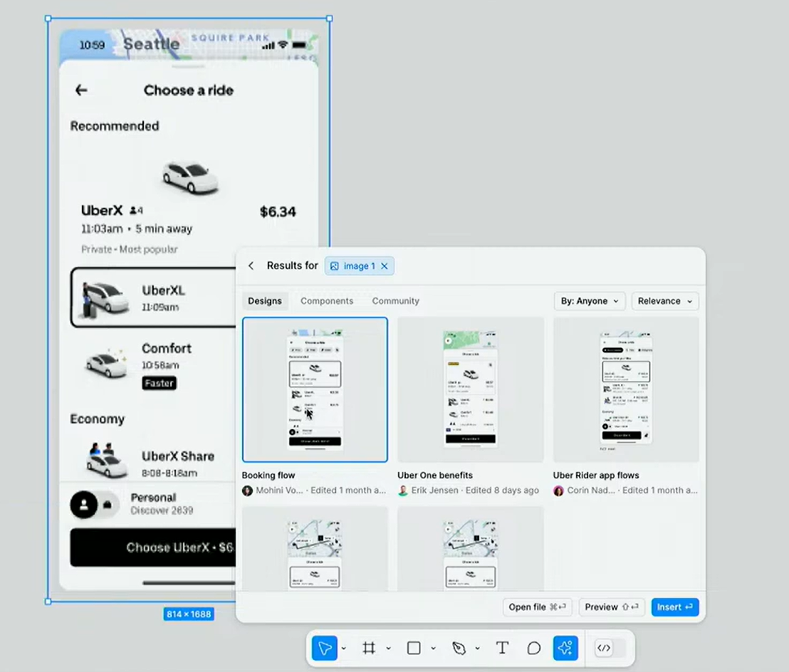Expand shape tools chevron
This screenshot has width=789, height=672.
pos(433,649)
